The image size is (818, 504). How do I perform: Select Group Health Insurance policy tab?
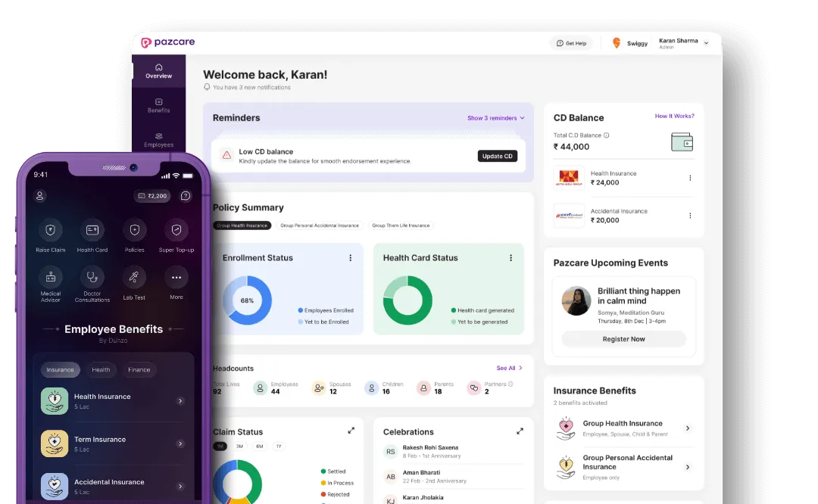pyautogui.click(x=242, y=226)
